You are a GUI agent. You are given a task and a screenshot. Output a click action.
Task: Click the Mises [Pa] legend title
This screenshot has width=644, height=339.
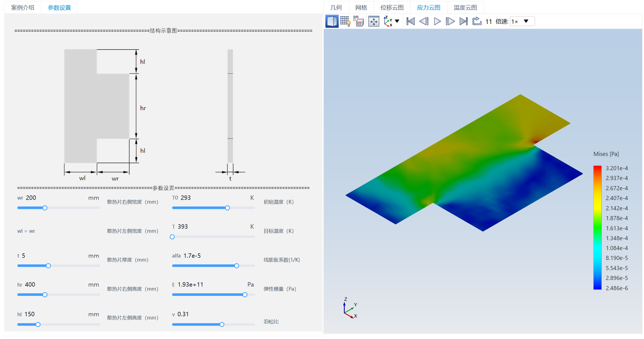click(x=606, y=154)
